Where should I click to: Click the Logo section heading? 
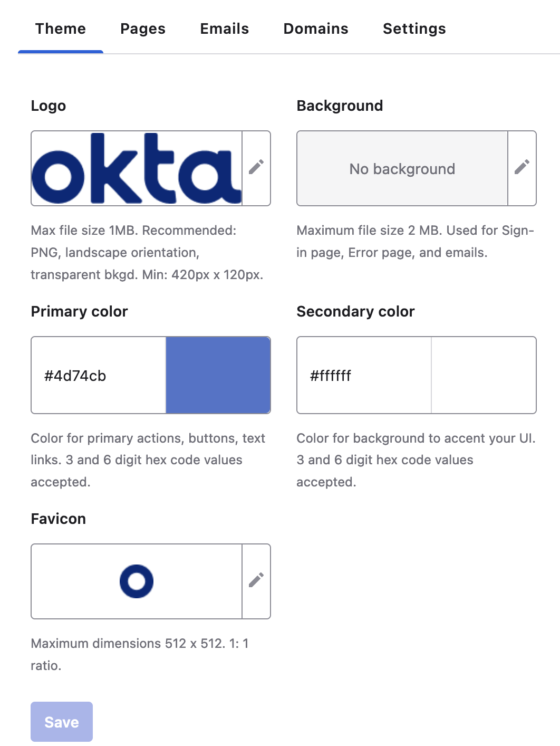point(49,106)
